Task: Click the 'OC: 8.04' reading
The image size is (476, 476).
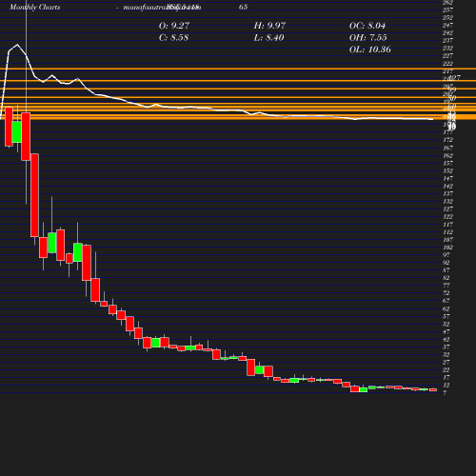Action: (367, 26)
